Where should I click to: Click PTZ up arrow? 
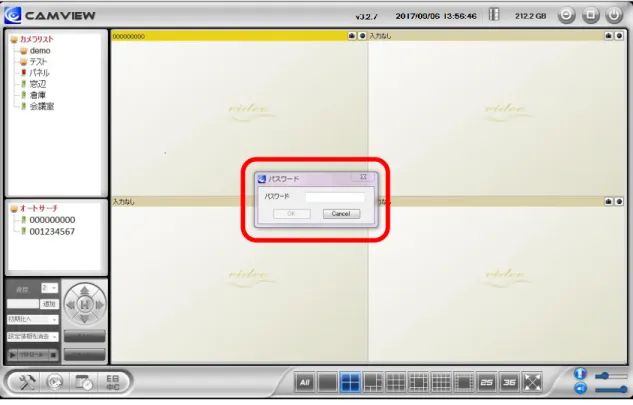84,290
